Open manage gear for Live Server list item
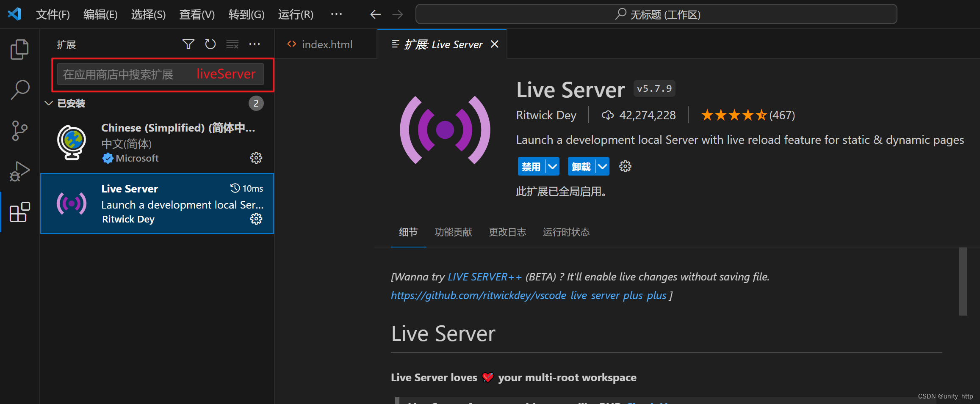This screenshot has width=980, height=404. pos(256,219)
